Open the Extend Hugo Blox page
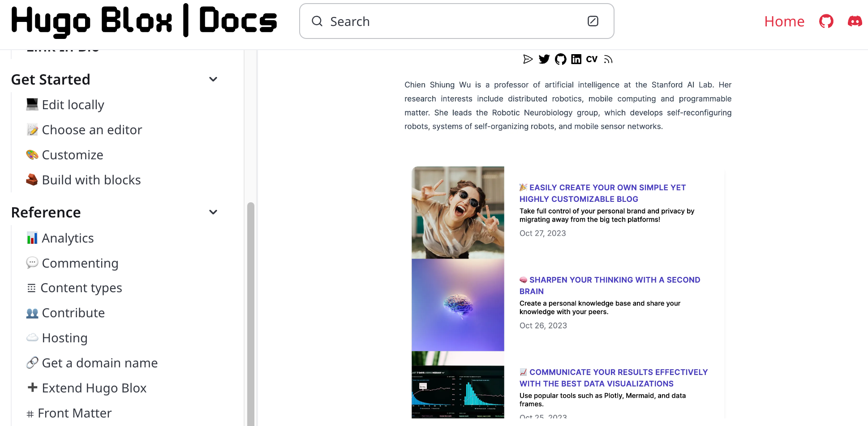The image size is (868, 426). tap(94, 388)
